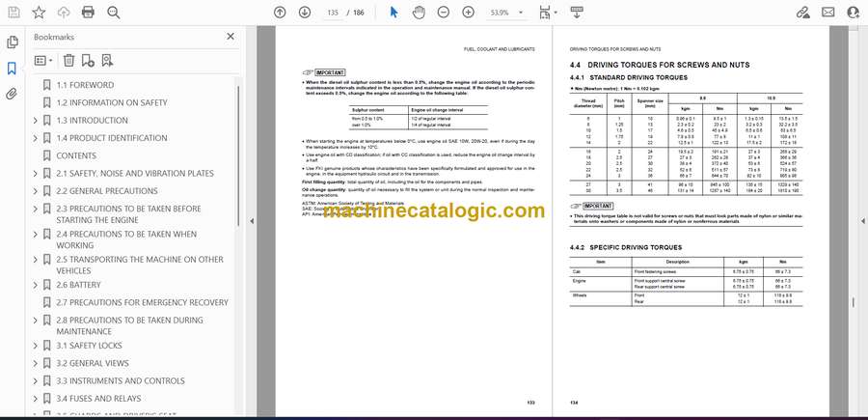Add document to starred favorites

coord(39,13)
